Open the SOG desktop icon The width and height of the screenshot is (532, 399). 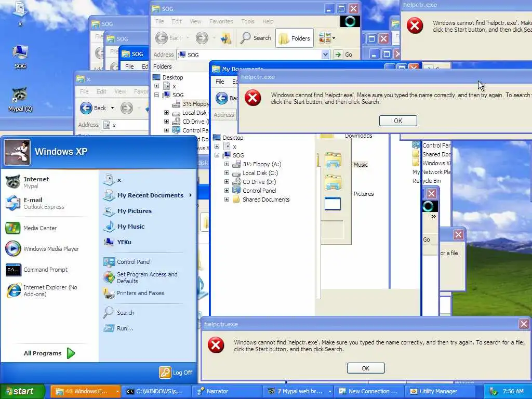20,57
